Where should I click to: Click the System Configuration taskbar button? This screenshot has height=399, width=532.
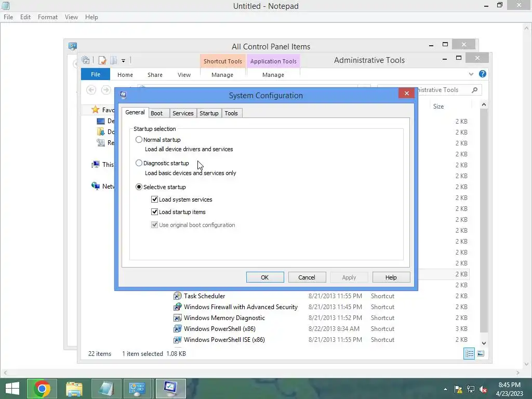point(170,389)
